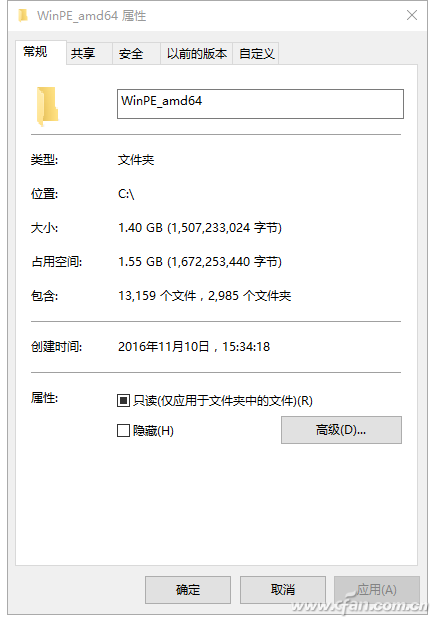Go to the 自定义 tab
The height and width of the screenshot is (622, 435).
pyautogui.click(x=256, y=54)
